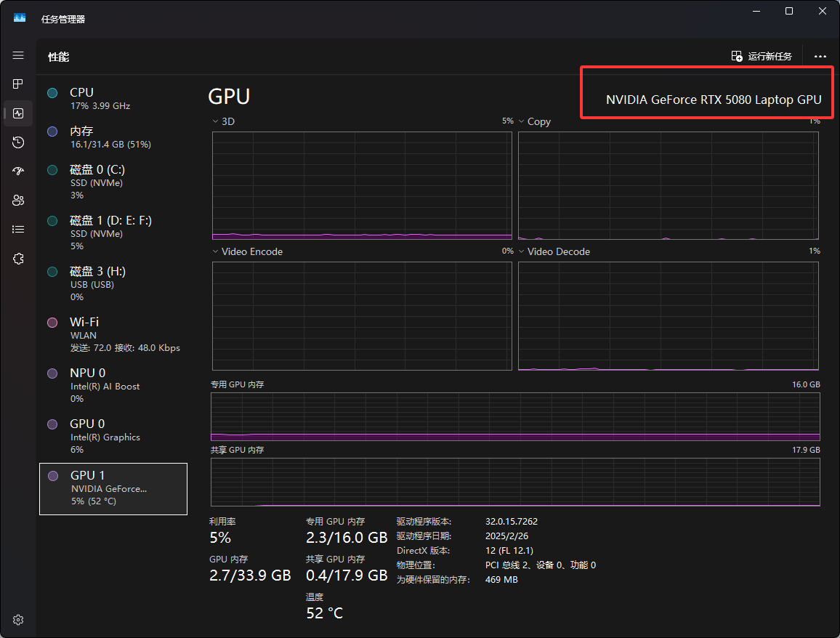This screenshot has width=840, height=638.
Task: Click the GPU 0 purple circle indicator
Action: pos(52,424)
